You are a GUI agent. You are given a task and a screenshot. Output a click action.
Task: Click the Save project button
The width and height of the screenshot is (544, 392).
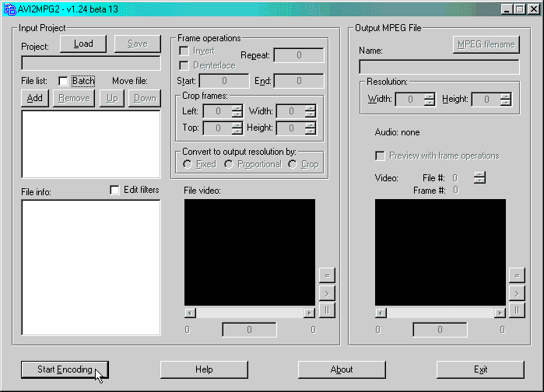138,44
